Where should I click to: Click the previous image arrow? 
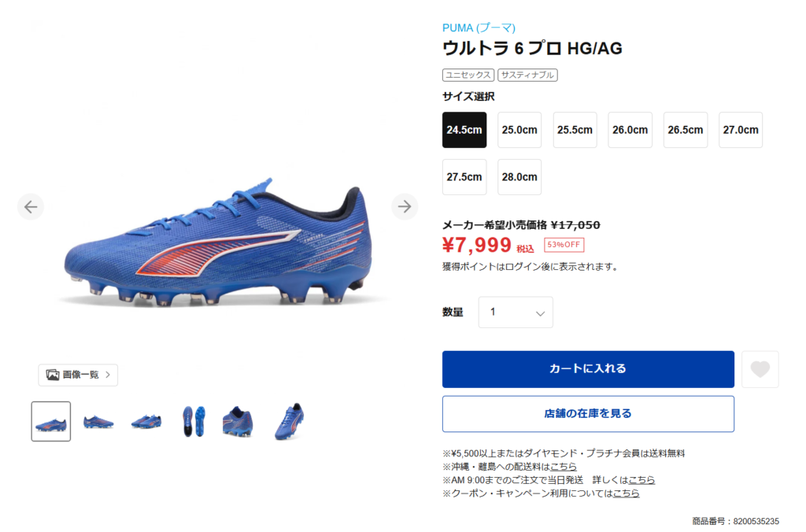click(x=31, y=207)
